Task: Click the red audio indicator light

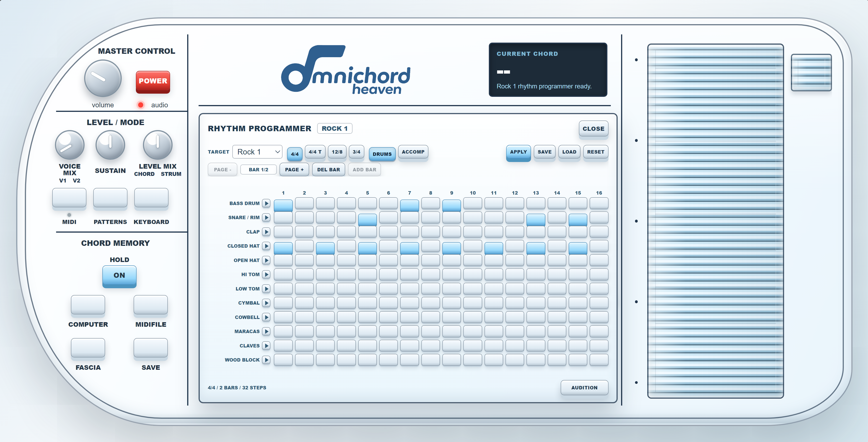Action: tap(140, 105)
